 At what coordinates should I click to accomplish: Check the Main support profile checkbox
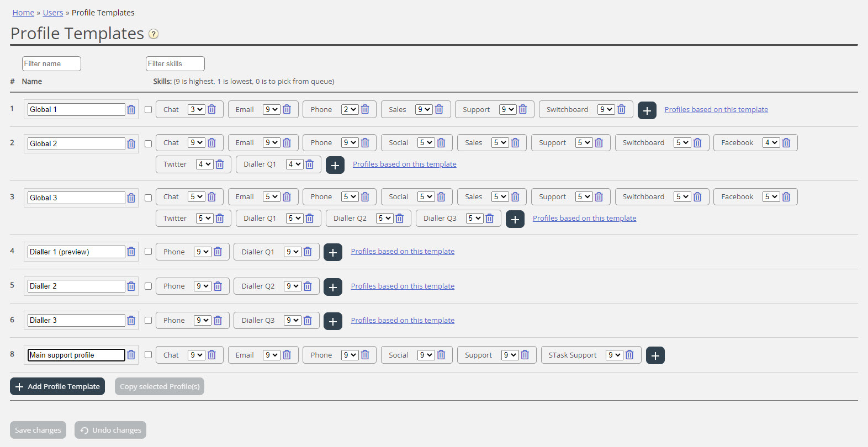click(148, 355)
